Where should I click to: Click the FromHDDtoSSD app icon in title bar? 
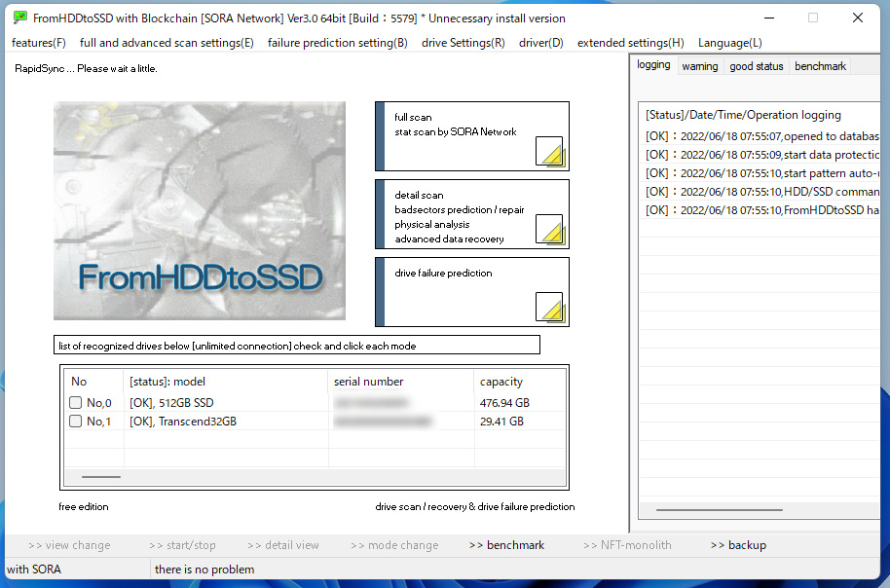click(x=19, y=18)
